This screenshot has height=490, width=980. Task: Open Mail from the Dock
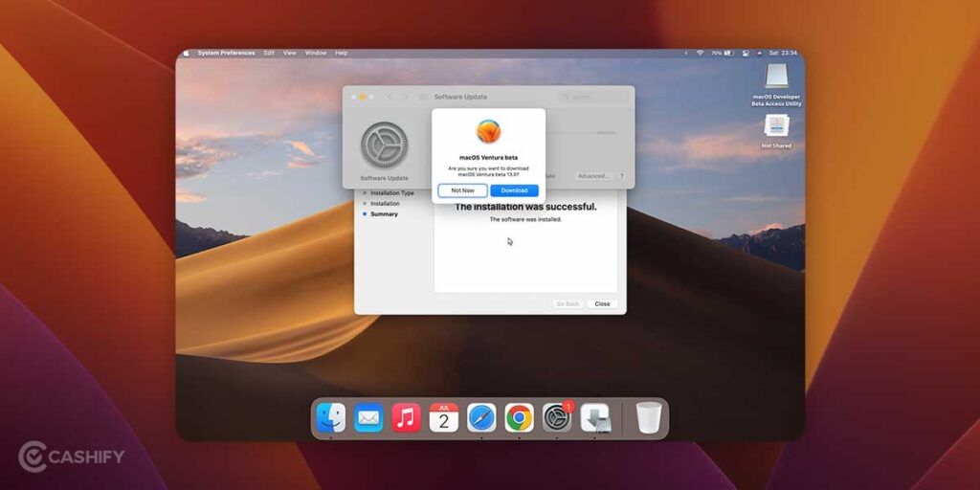tap(368, 417)
